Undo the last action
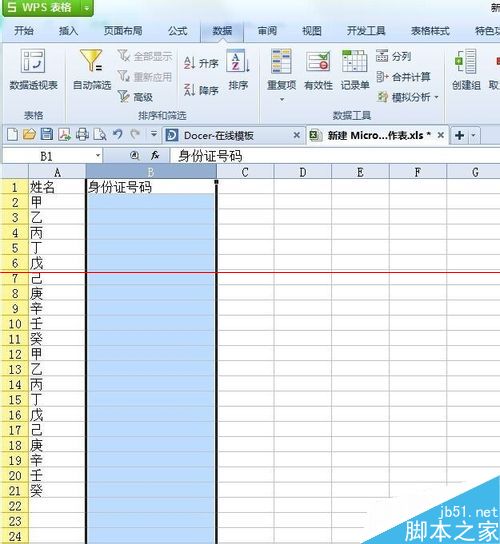Viewport: 500px width, 544px height. click(x=118, y=135)
